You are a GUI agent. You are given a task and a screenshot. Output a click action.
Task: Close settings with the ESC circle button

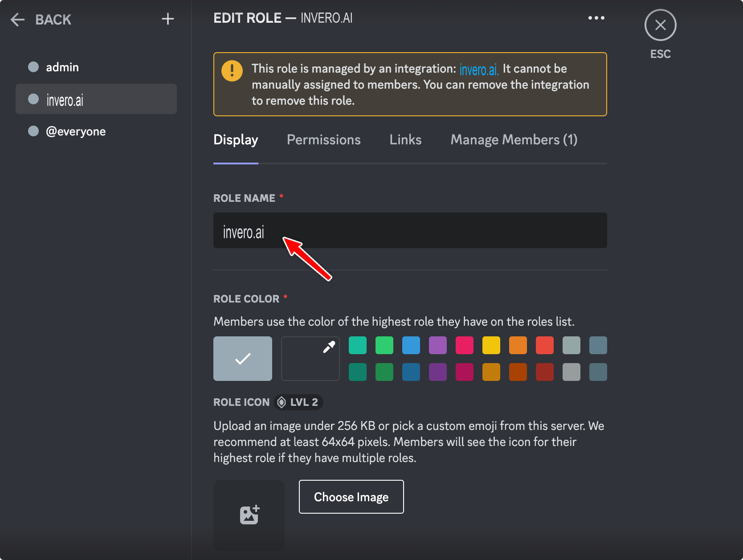(660, 25)
